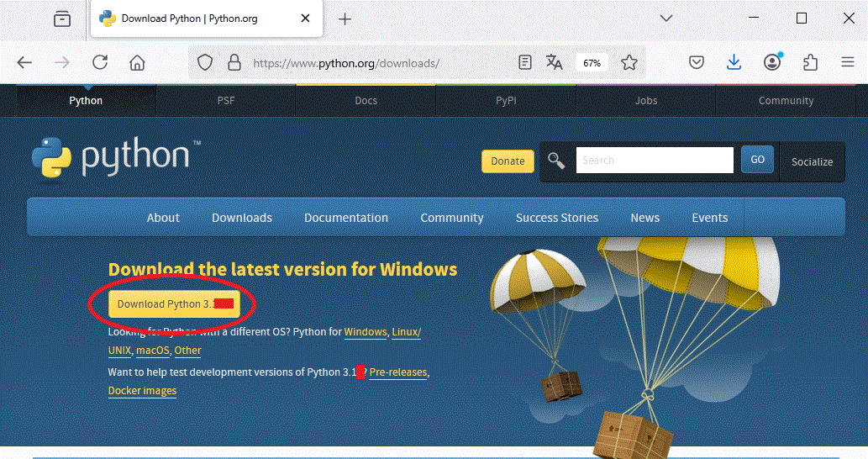Click the Download the latest version heading
The image size is (868, 459).
pyautogui.click(x=283, y=269)
